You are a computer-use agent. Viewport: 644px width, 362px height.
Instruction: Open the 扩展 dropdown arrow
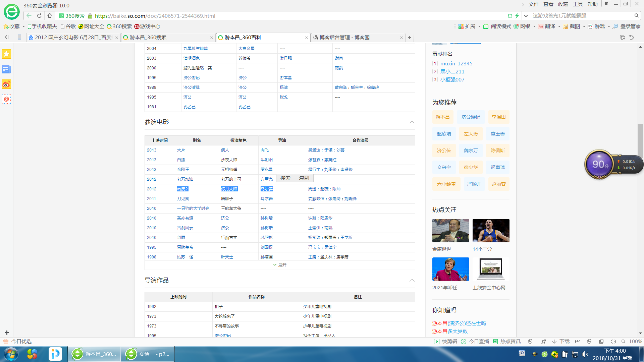click(479, 26)
